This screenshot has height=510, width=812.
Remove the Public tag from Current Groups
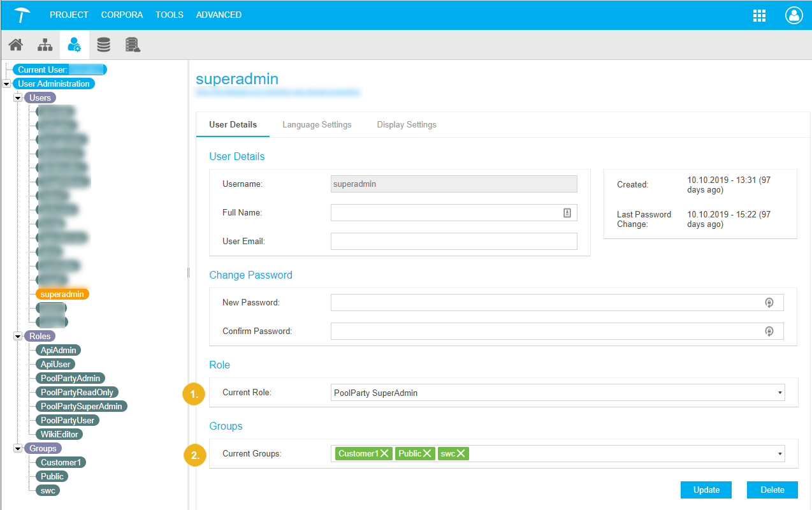point(427,454)
